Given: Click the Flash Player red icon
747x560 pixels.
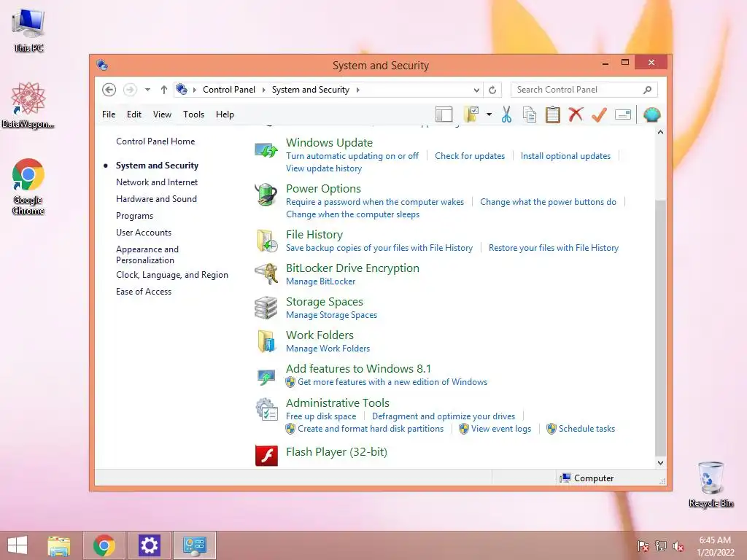Looking at the screenshot, I should 266,455.
